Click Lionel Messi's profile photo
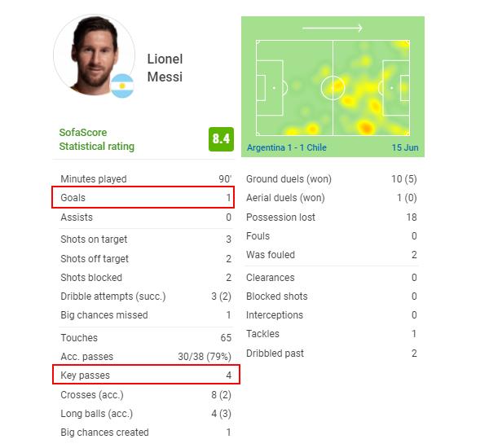489x448 pixels. (92, 54)
